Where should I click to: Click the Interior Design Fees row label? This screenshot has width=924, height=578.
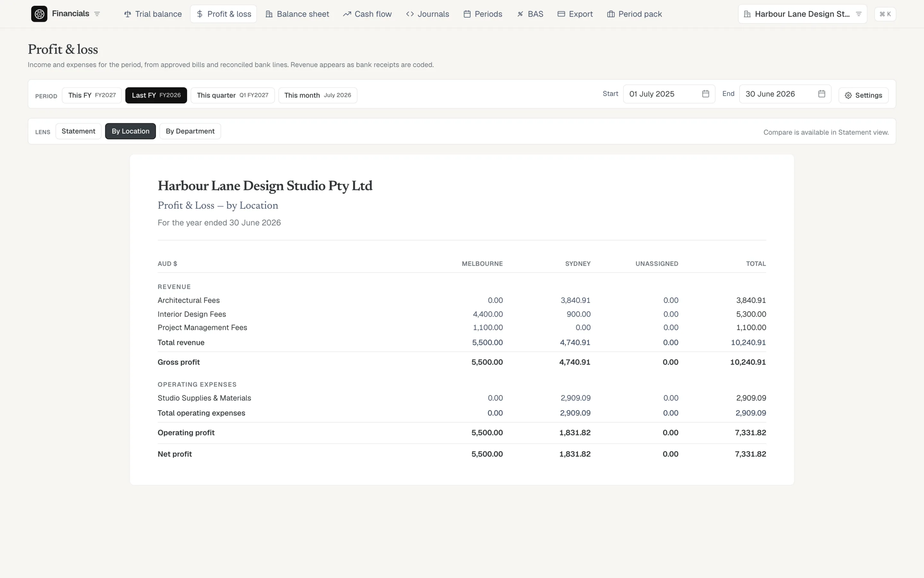click(x=192, y=314)
